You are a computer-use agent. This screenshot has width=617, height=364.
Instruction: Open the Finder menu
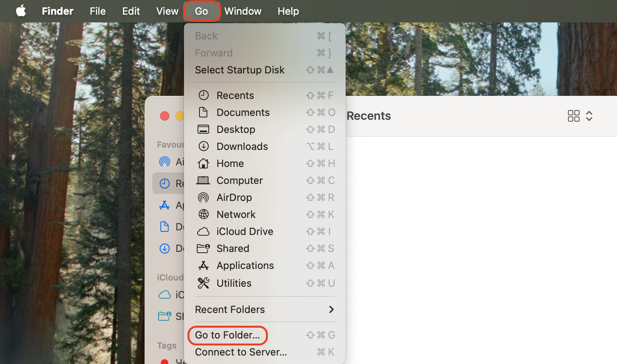point(58,11)
